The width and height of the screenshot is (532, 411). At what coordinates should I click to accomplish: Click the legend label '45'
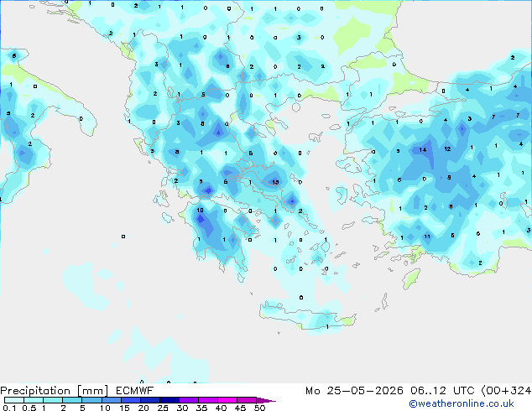[240, 408]
